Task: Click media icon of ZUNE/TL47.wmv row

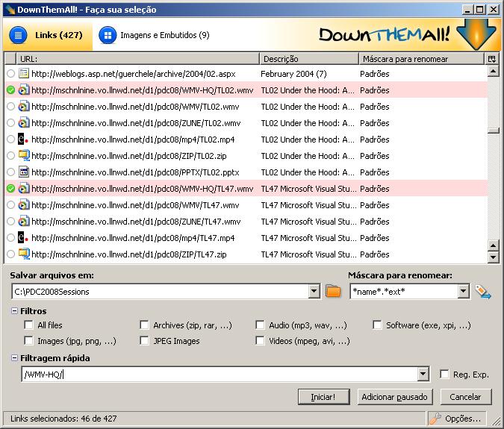Action: click(x=23, y=221)
